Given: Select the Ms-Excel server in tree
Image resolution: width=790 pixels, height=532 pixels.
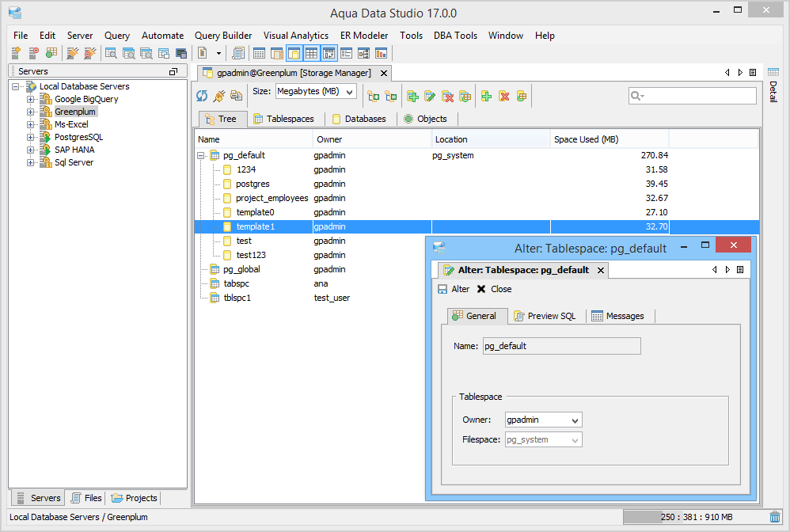Looking at the screenshot, I should pos(71,124).
